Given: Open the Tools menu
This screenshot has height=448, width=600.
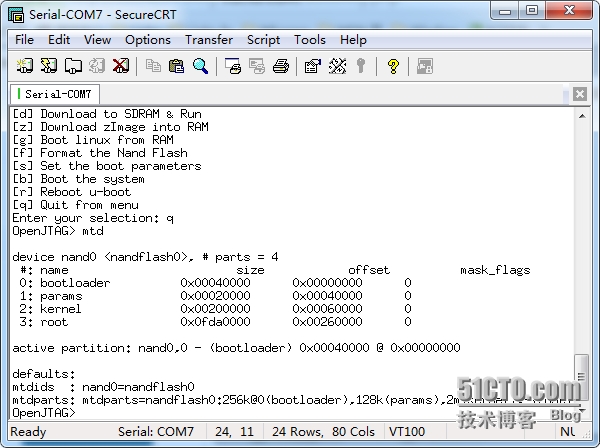Looking at the screenshot, I should pos(310,40).
